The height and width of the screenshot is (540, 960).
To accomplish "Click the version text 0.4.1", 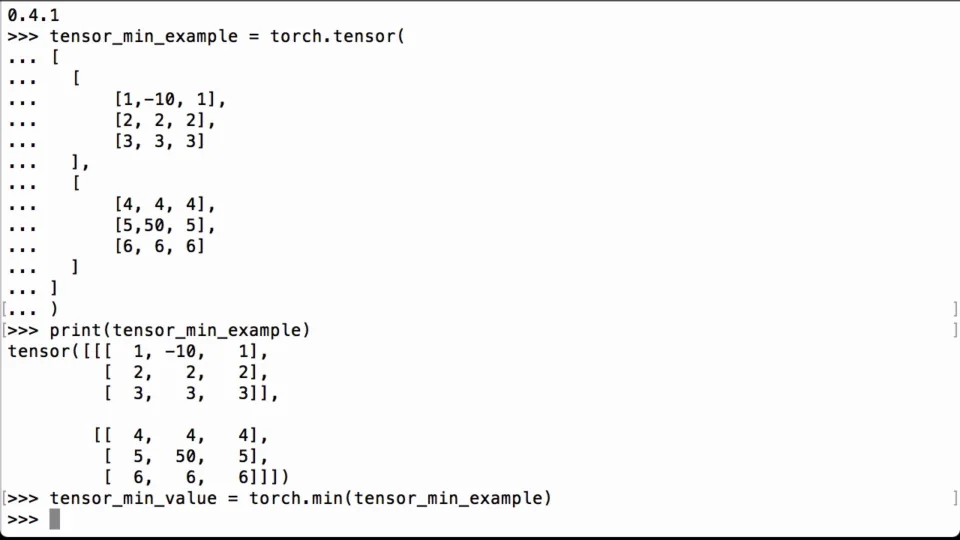I will 33,15.
